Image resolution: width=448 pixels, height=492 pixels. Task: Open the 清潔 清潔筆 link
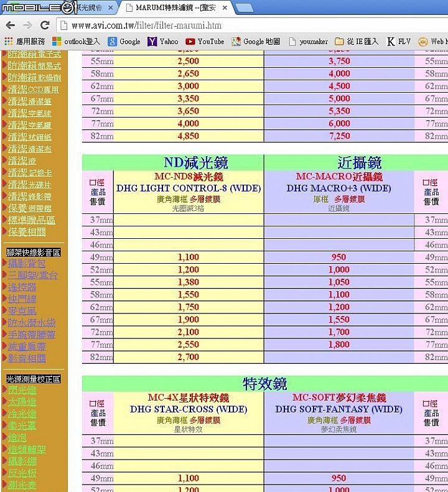click(29, 101)
